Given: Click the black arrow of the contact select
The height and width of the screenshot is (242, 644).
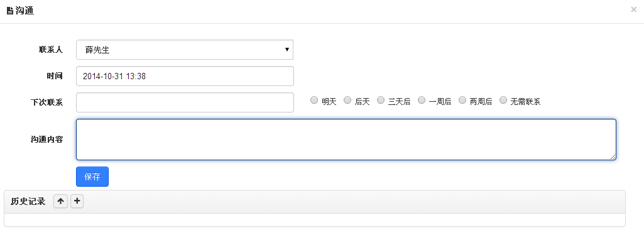Looking at the screenshot, I should pos(287,50).
